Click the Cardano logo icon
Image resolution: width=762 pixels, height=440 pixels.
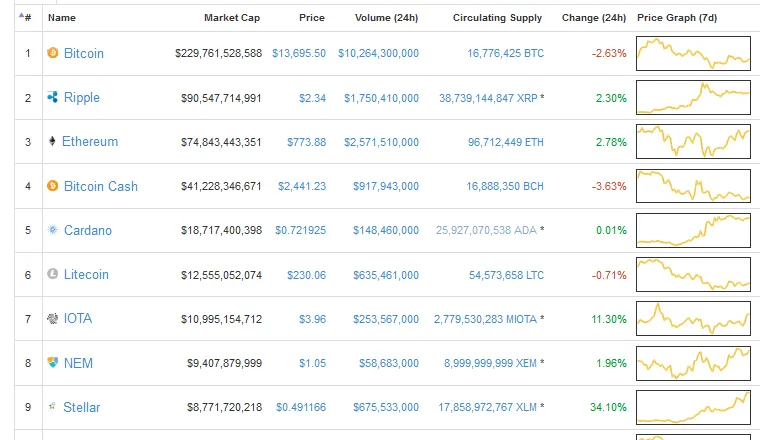click(52, 229)
